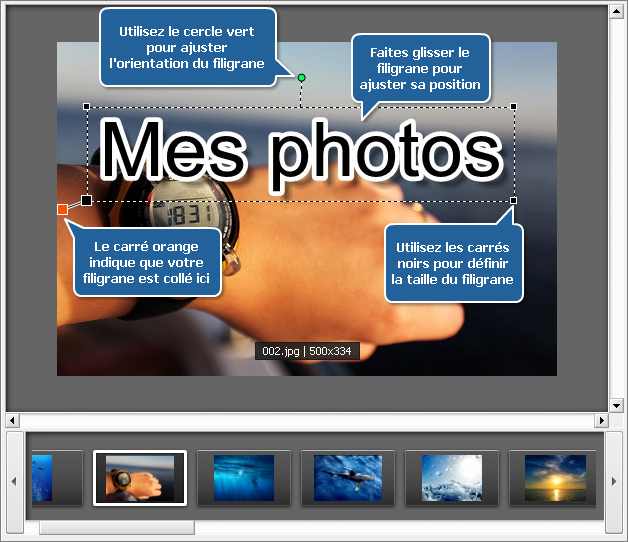Viewport: 628px width, 542px height.
Task: Click the thumbnail strip right arrow button
Action: coord(614,482)
